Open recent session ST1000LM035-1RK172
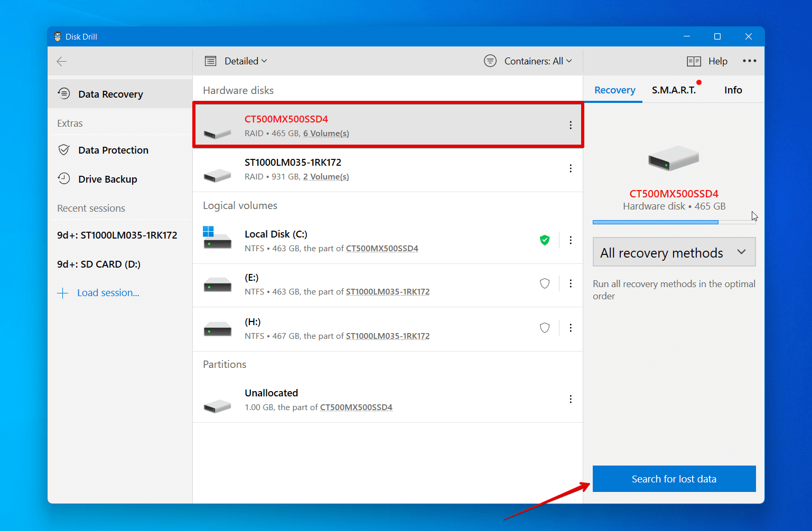This screenshot has height=531, width=812. coord(117,235)
